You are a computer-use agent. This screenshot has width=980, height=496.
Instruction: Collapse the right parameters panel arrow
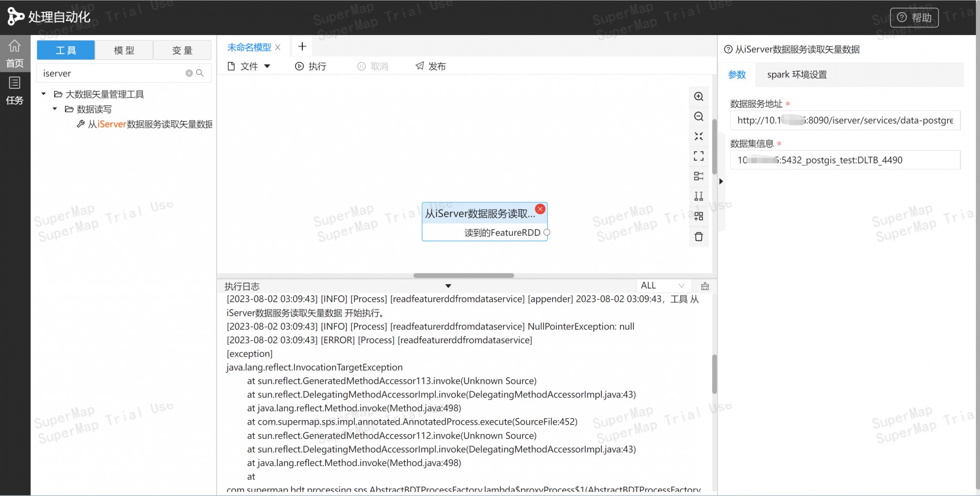coord(721,181)
